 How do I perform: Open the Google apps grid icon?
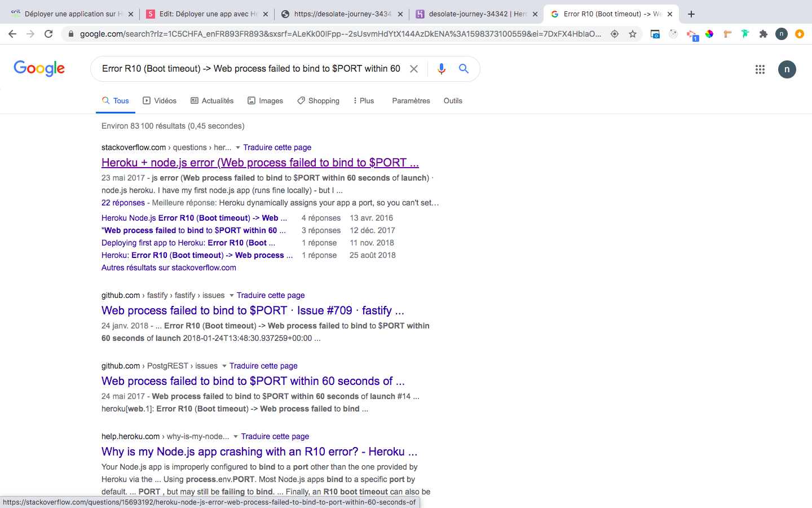pyautogui.click(x=760, y=69)
